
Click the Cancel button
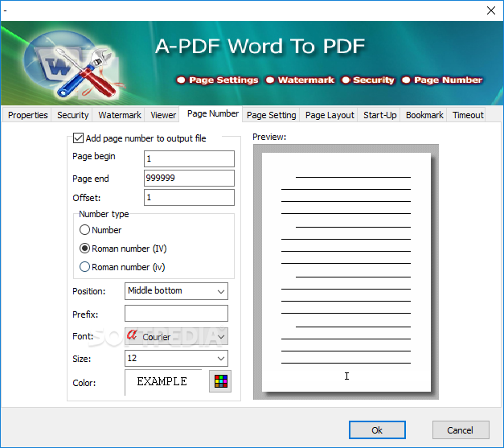[x=461, y=430]
